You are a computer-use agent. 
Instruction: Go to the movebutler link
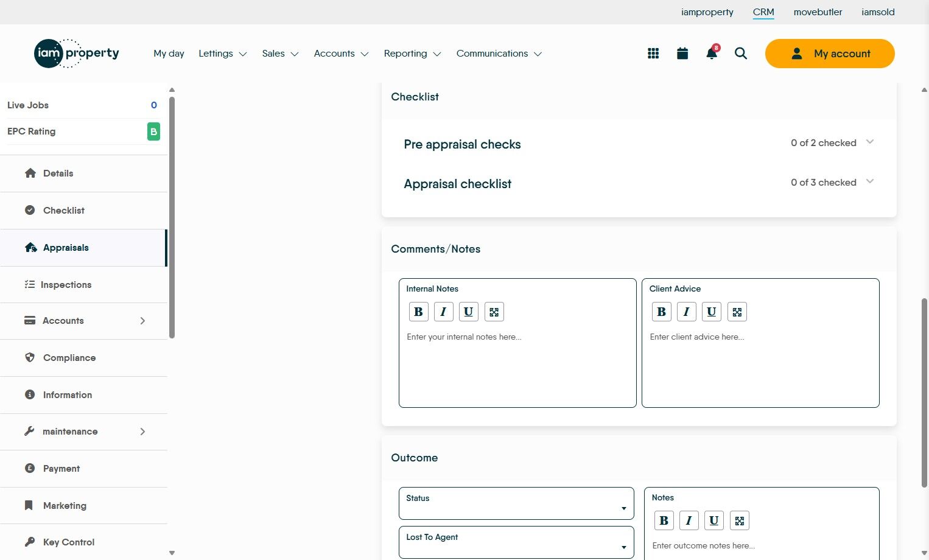pos(818,12)
